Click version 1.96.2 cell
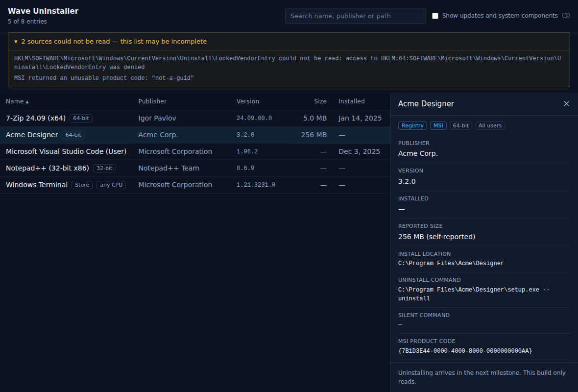Screen dimensions: 578x392 click(247, 151)
